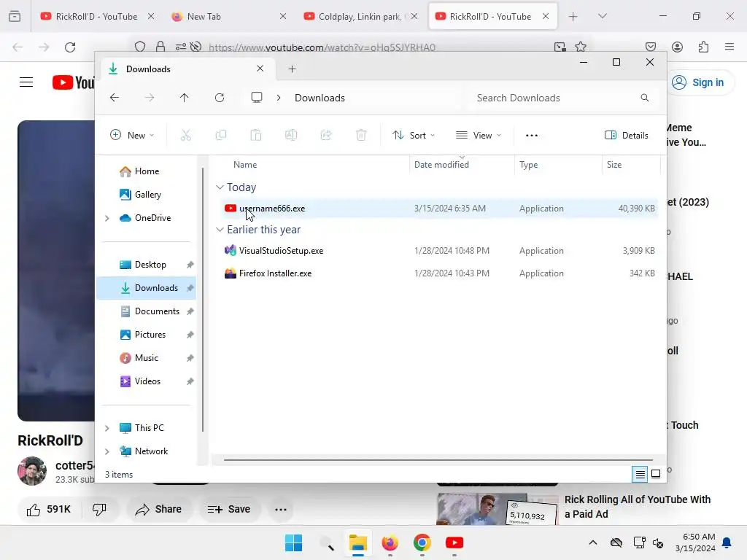The width and height of the screenshot is (747, 560).
Task: Open Firefox list all tabs dropdown
Action: (x=602, y=16)
